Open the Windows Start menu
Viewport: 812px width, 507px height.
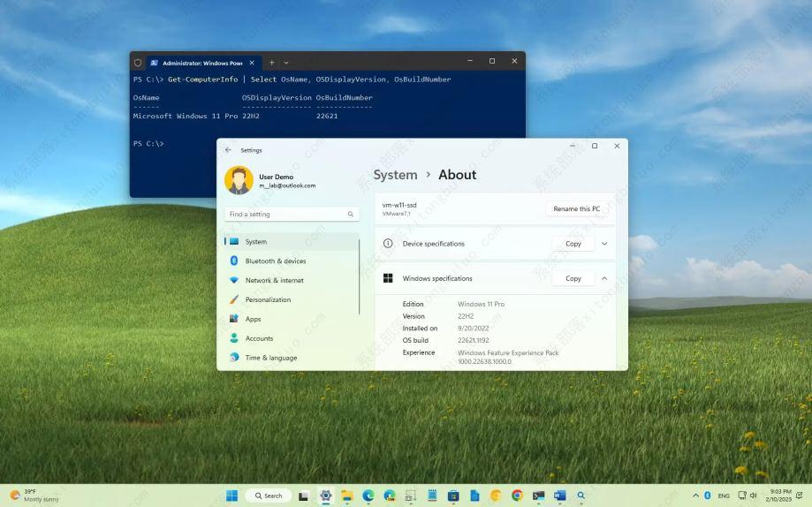232,496
